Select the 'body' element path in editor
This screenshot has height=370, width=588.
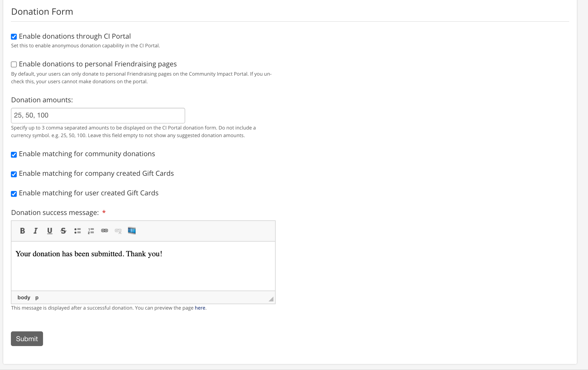[24, 297]
